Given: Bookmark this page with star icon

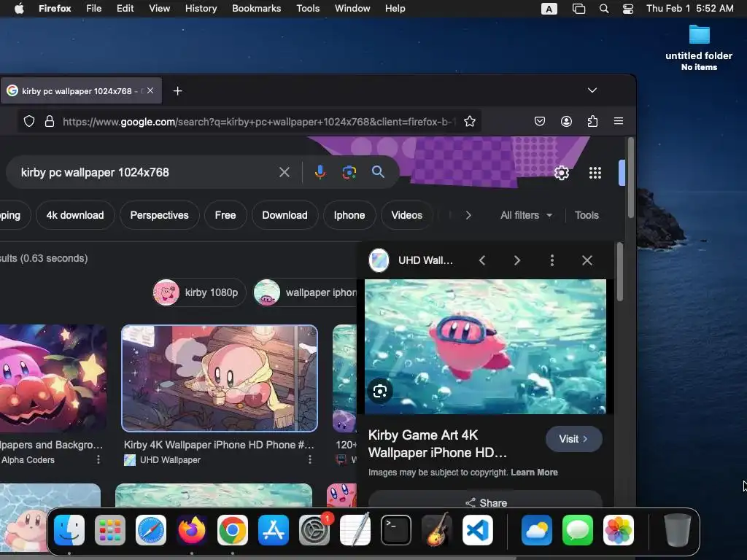Looking at the screenshot, I should [470, 122].
